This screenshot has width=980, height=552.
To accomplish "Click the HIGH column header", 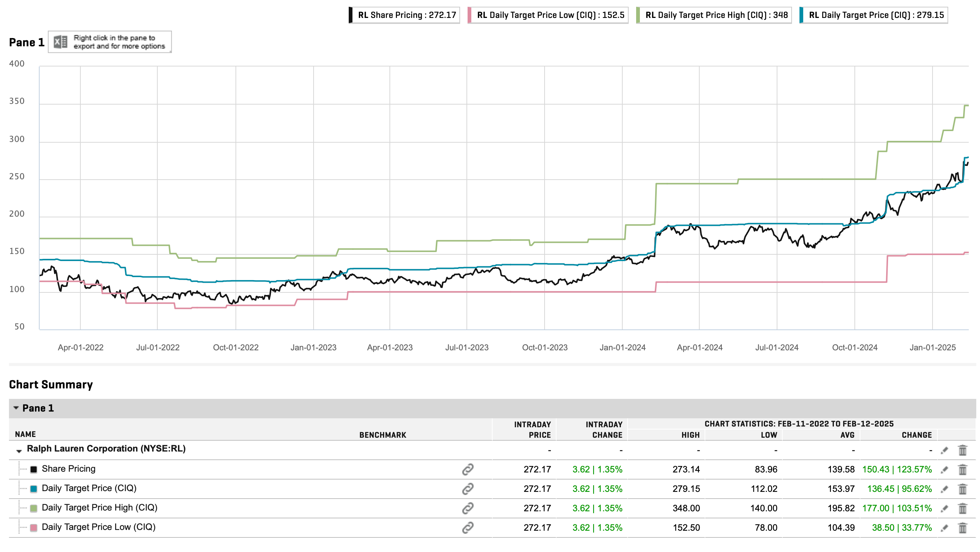I will pyautogui.click(x=690, y=435).
